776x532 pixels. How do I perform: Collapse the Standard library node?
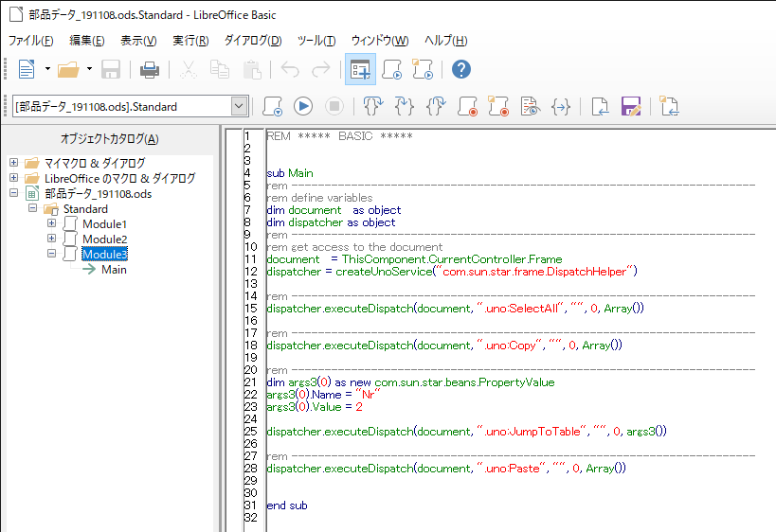pyautogui.click(x=32, y=208)
